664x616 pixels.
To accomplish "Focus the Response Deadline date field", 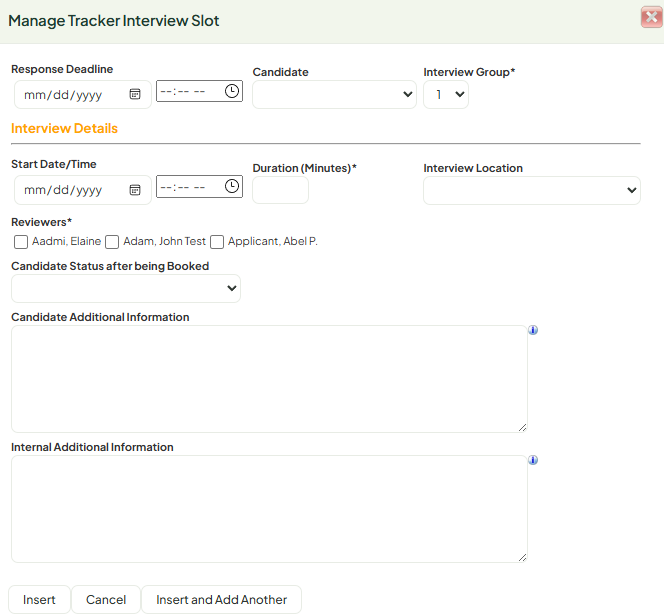I will click(83, 94).
